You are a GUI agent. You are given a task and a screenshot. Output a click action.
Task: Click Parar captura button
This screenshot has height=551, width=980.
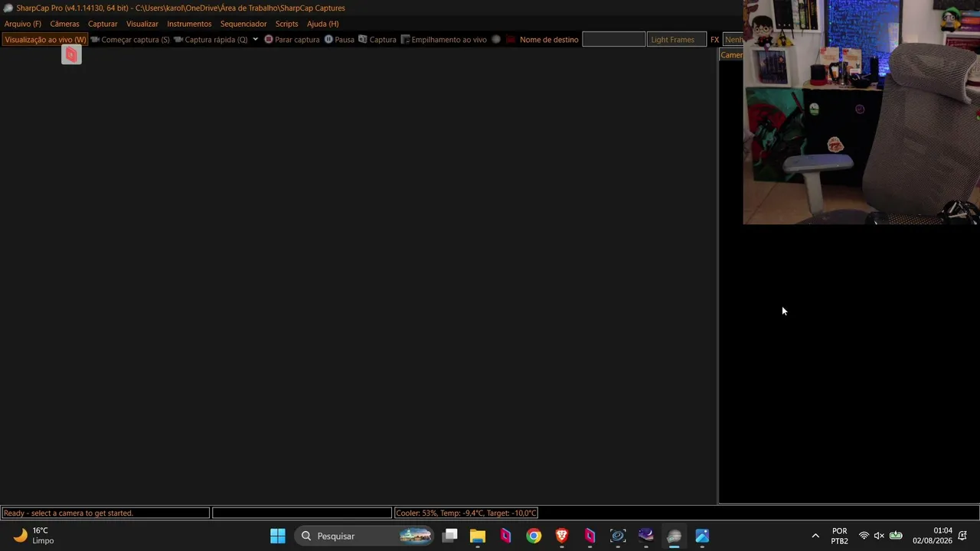[x=292, y=40]
